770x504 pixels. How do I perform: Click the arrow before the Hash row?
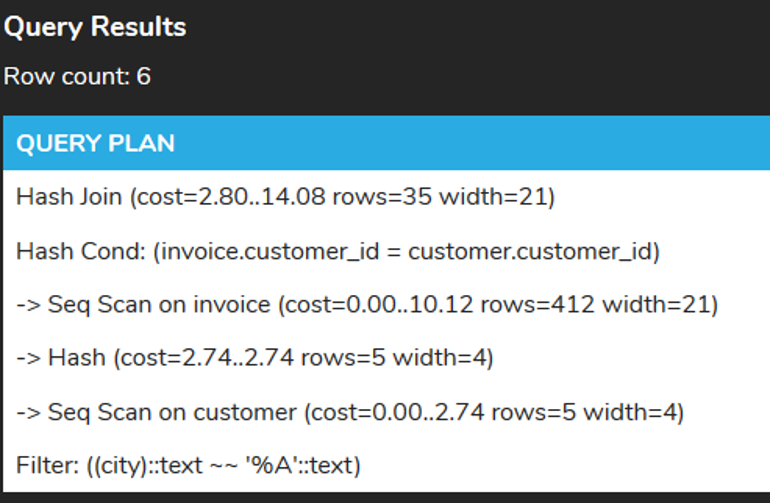[x=27, y=357]
